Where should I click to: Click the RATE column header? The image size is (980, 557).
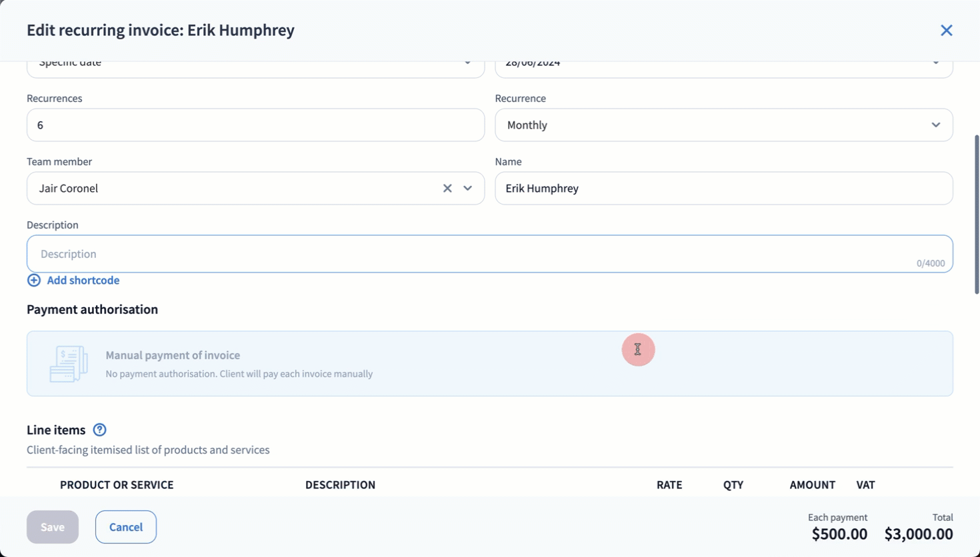tap(669, 485)
